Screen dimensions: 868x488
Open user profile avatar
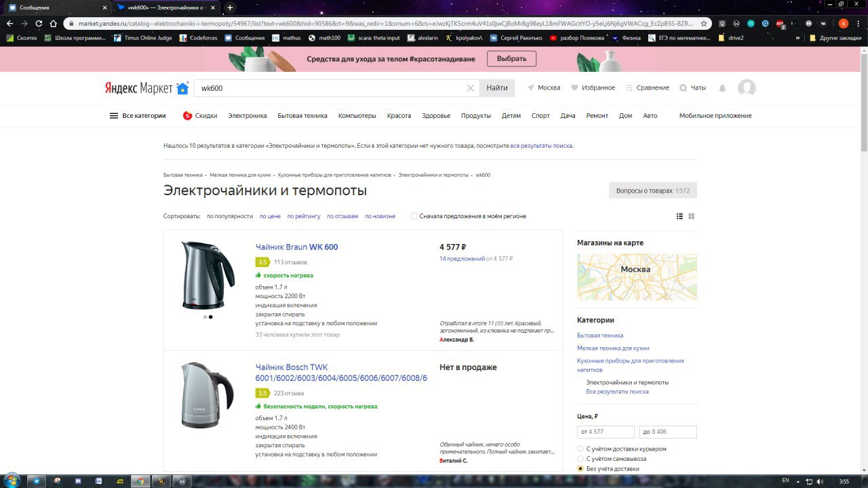click(x=747, y=88)
